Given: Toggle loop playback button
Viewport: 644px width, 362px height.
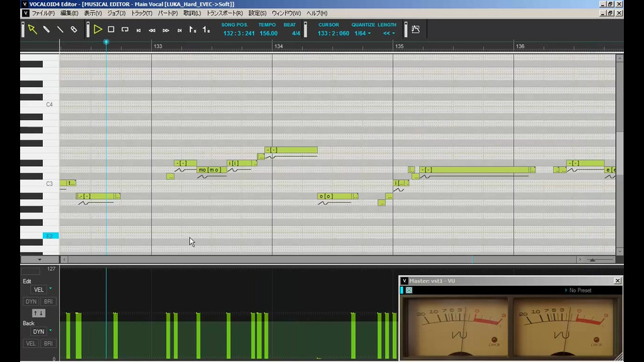Looking at the screenshot, I should [125, 29].
